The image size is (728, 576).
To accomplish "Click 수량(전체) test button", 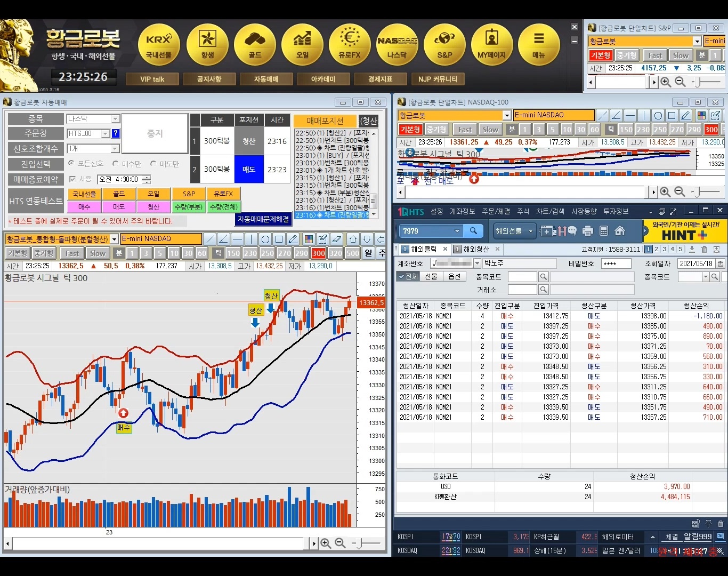I will [x=223, y=207].
